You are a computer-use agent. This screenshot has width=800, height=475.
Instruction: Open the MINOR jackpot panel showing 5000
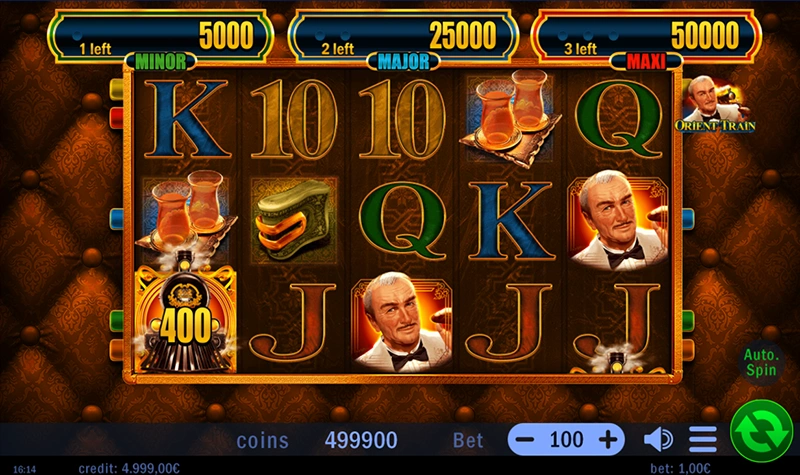click(161, 37)
